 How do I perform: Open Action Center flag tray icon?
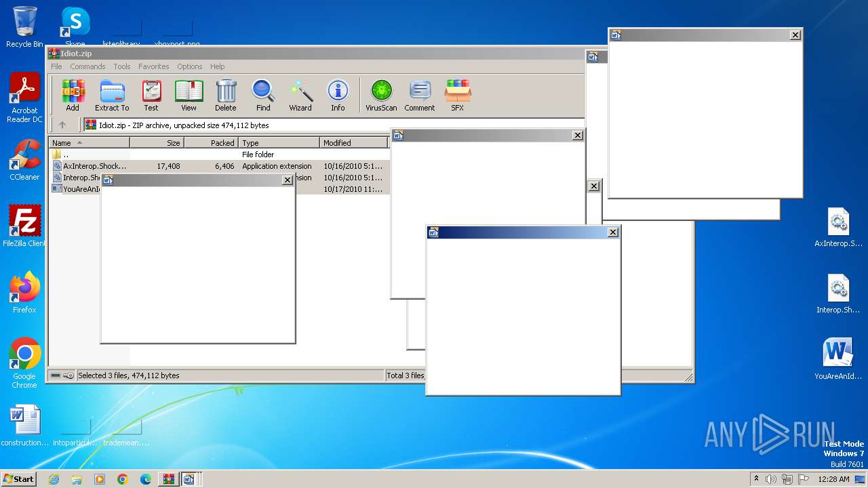(804, 479)
